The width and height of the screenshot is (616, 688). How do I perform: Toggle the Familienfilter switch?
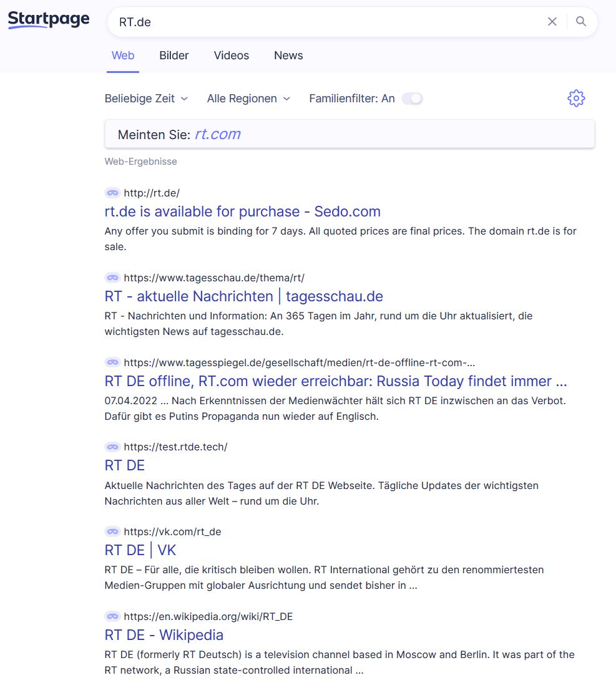click(x=412, y=99)
